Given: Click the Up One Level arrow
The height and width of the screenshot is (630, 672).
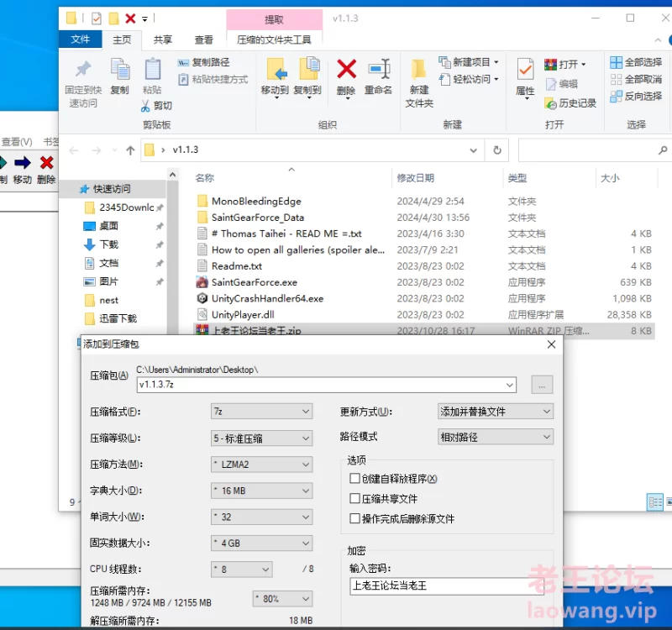Looking at the screenshot, I should (x=130, y=150).
